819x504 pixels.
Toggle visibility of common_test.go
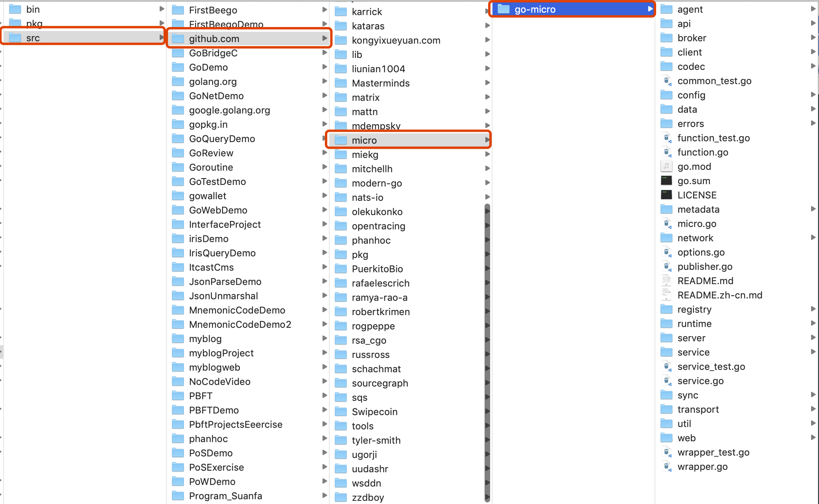(x=713, y=81)
